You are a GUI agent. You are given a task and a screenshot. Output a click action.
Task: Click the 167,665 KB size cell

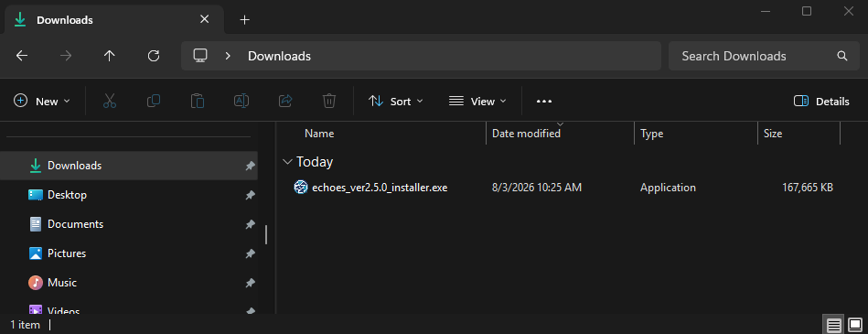pos(807,188)
